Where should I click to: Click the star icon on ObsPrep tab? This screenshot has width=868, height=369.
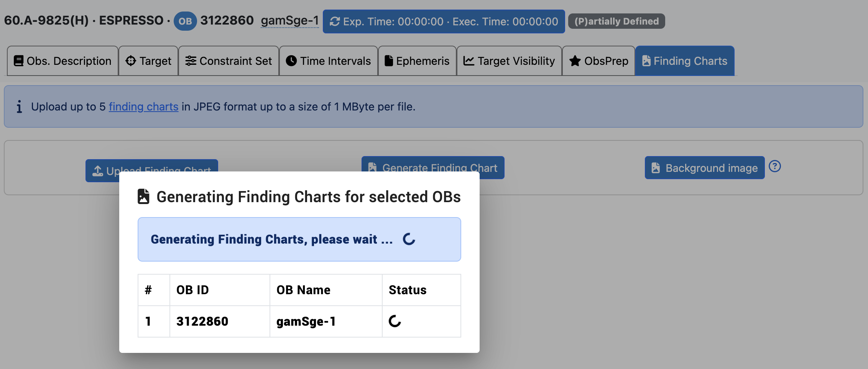(575, 61)
